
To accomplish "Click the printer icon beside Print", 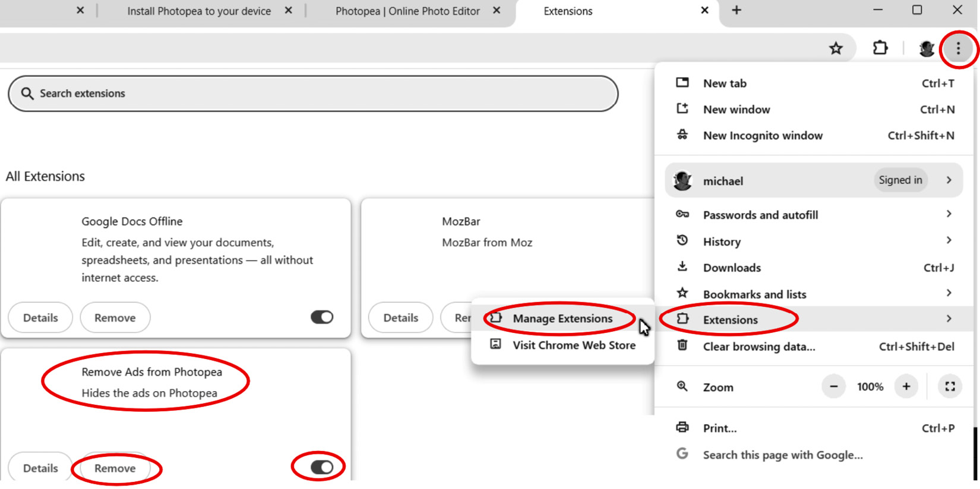I will [682, 427].
